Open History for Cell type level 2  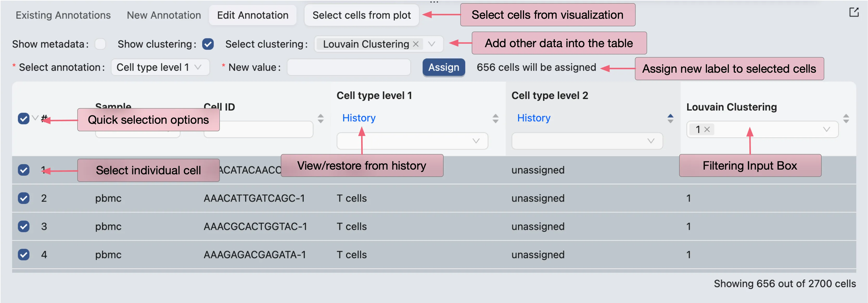coord(534,118)
